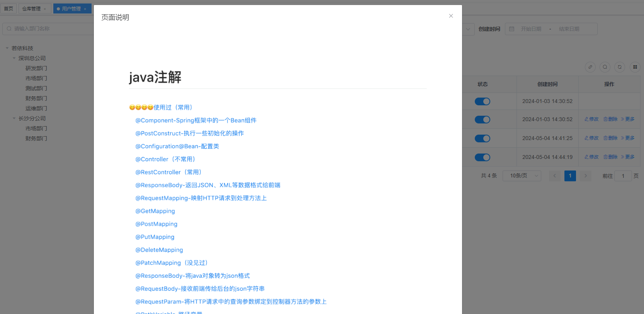Open the @PutMapping link
This screenshot has width=644, height=314.
(155, 237)
